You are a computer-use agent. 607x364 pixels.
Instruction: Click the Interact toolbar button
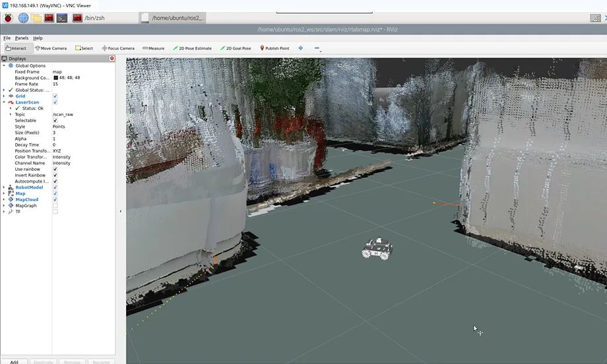click(16, 48)
